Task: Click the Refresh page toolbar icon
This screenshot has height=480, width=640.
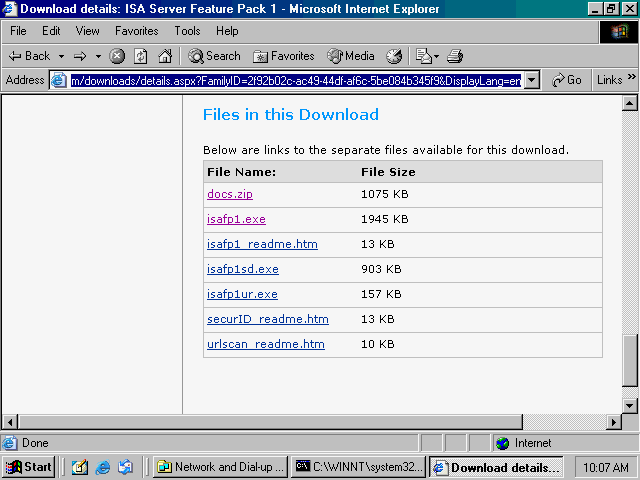Action: point(141,56)
